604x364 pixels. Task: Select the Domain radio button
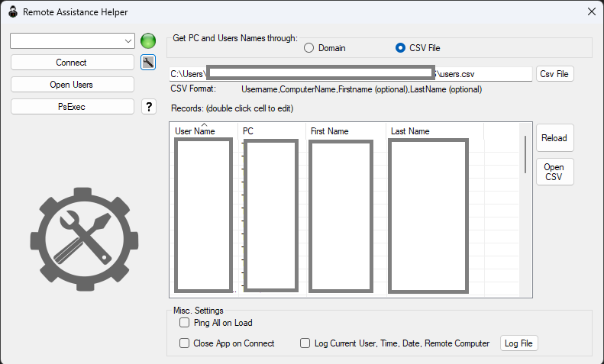point(308,48)
